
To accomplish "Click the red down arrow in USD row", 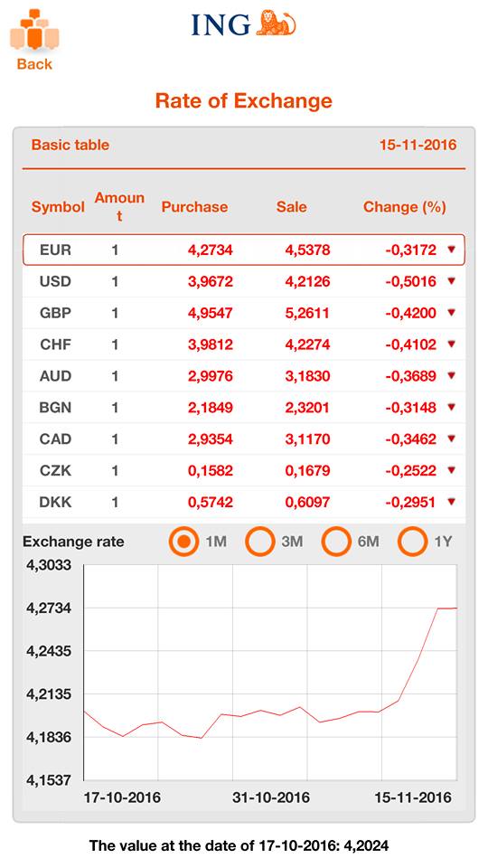I will click(451, 281).
